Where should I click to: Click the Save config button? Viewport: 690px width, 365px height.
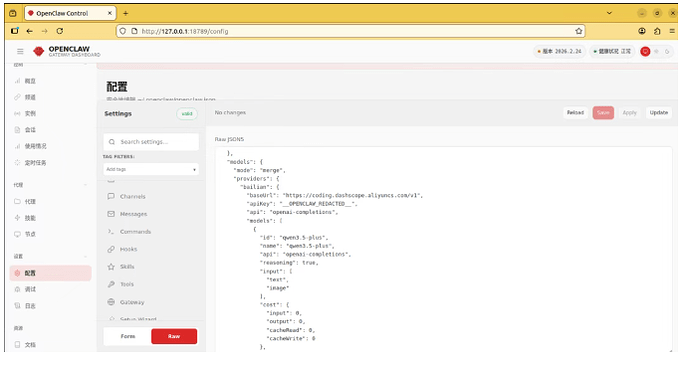(x=603, y=113)
